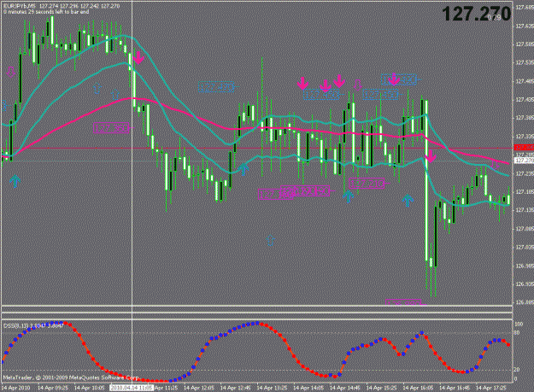This screenshot has height=392, width=534.
Task: Click the large 127.270 price display
Action: [477, 14]
